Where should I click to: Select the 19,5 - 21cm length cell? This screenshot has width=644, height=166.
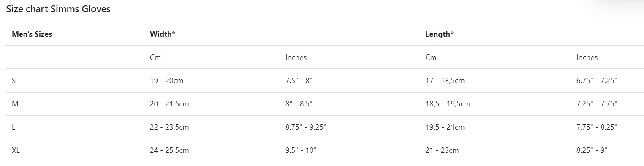(x=445, y=127)
